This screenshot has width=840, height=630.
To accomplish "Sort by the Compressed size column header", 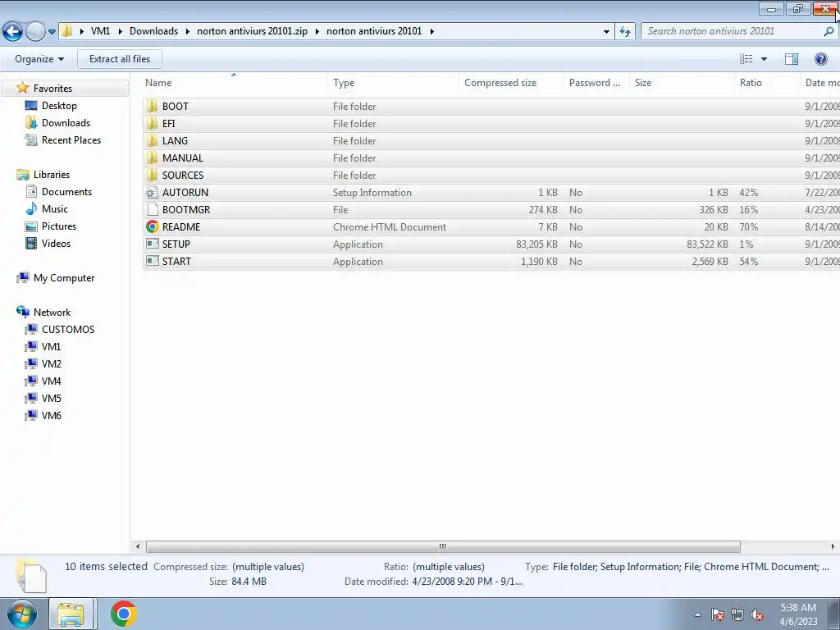I will pos(512,83).
